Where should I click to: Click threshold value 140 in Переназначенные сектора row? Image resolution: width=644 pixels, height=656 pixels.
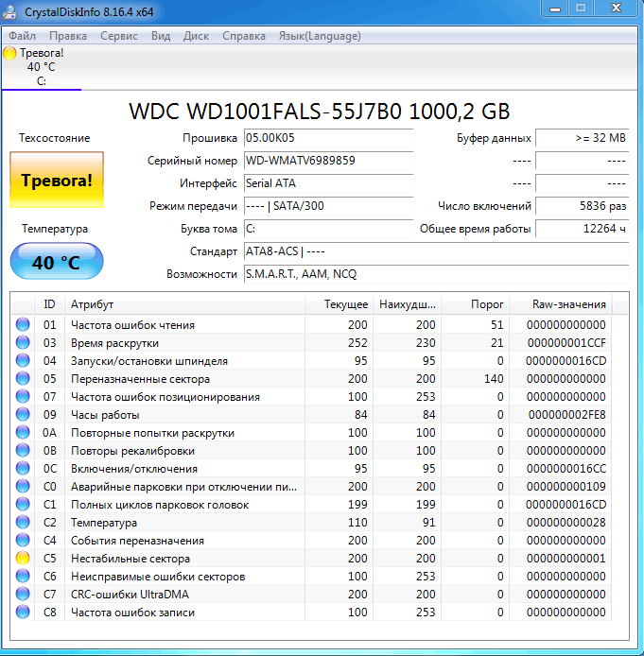coord(494,379)
